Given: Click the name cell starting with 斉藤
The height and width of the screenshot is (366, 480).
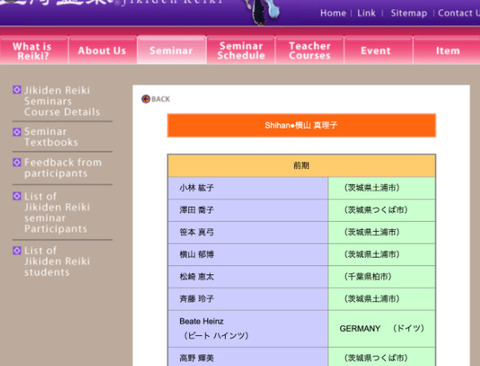Looking at the screenshot, I should (248, 299).
